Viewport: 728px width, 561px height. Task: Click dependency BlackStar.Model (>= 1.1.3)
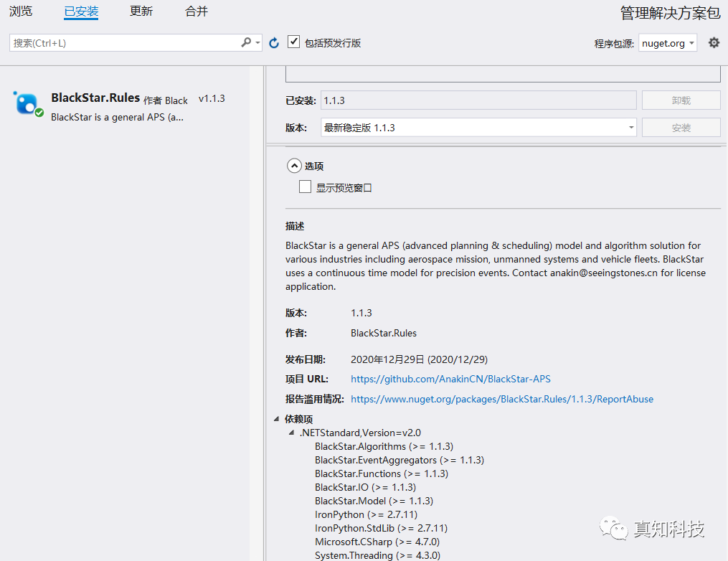tap(374, 501)
